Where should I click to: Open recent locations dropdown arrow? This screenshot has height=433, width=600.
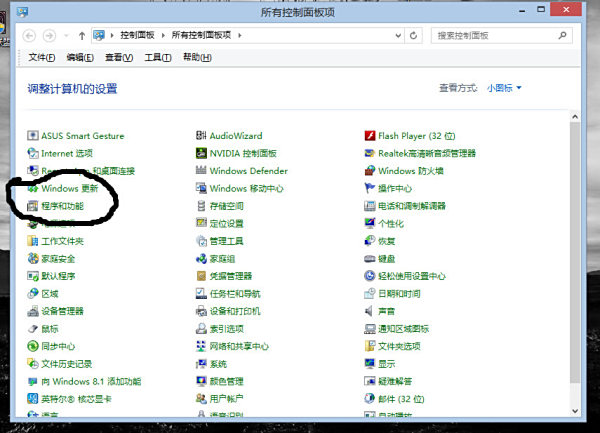[66, 36]
